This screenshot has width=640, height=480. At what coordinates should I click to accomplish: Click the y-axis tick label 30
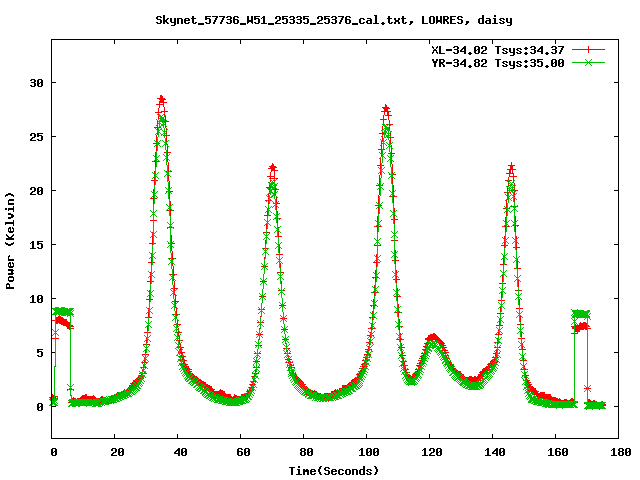(36, 83)
